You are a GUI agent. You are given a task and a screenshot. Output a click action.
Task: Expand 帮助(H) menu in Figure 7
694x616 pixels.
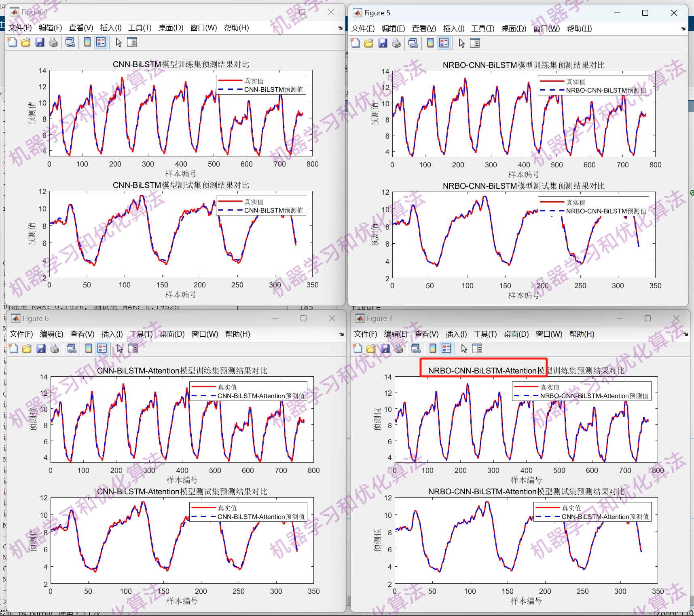[582, 334]
